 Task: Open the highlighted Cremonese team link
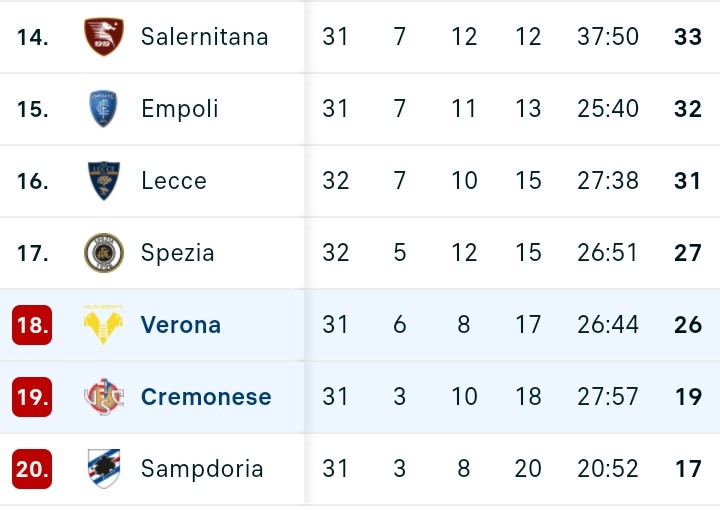[x=206, y=397]
